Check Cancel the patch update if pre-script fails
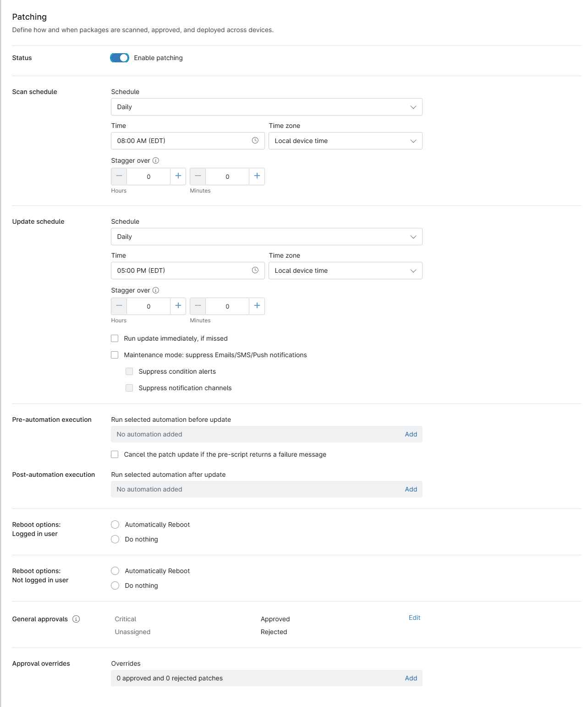 coord(115,454)
